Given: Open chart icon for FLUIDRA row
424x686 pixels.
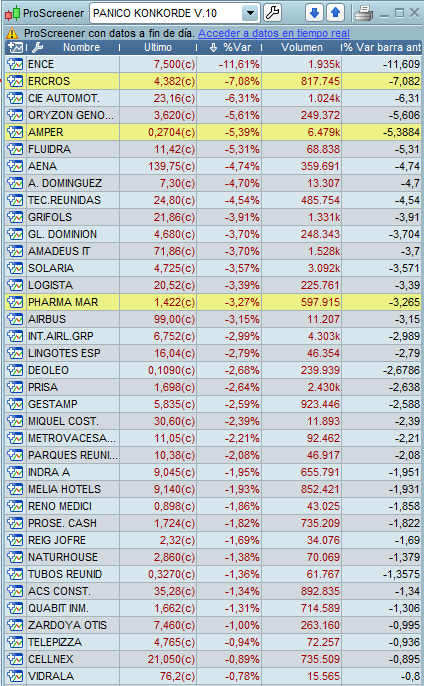Looking at the screenshot, I should click(x=15, y=149).
